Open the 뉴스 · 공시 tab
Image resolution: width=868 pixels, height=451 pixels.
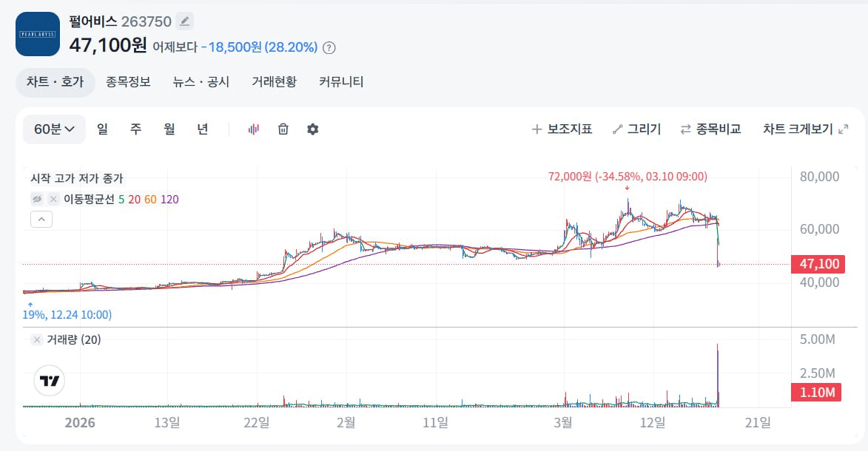[x=201, y=82]
